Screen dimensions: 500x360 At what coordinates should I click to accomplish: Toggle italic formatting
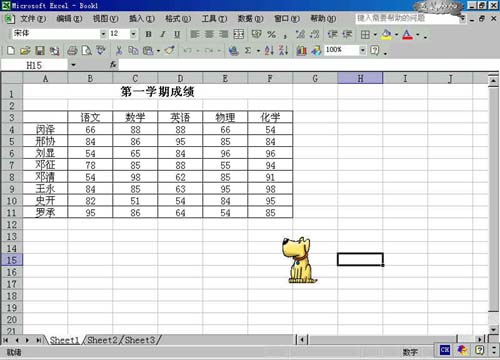pyautogui.click(x=163, y=34)
